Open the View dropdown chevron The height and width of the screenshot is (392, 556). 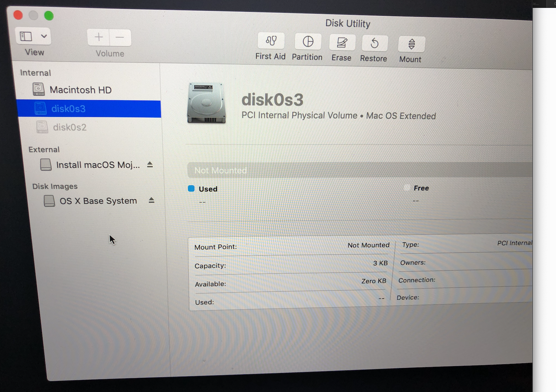tap(44, 36)
